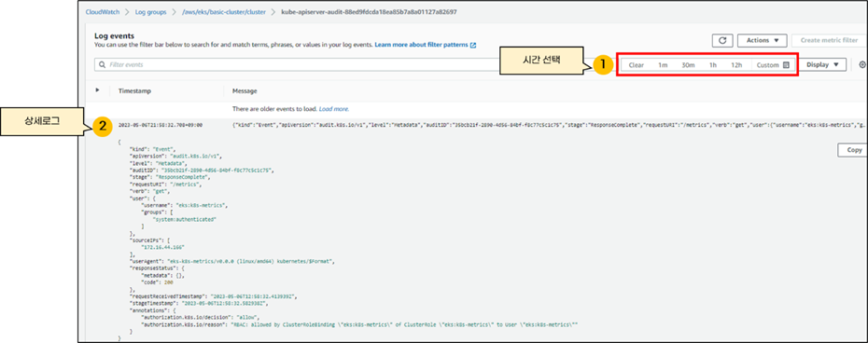Click the "level": "Metadata" line
This screenshot has width=868, height=343.
[159, 163]
